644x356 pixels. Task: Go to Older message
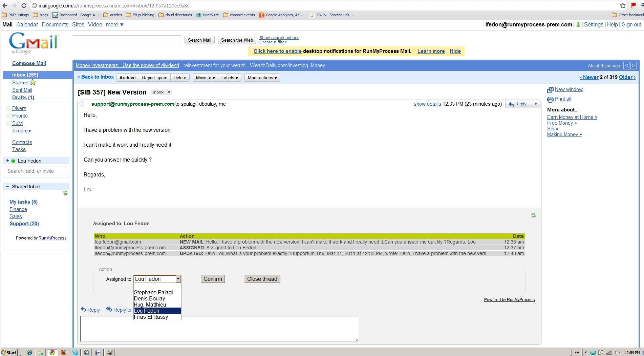(627, 77)
